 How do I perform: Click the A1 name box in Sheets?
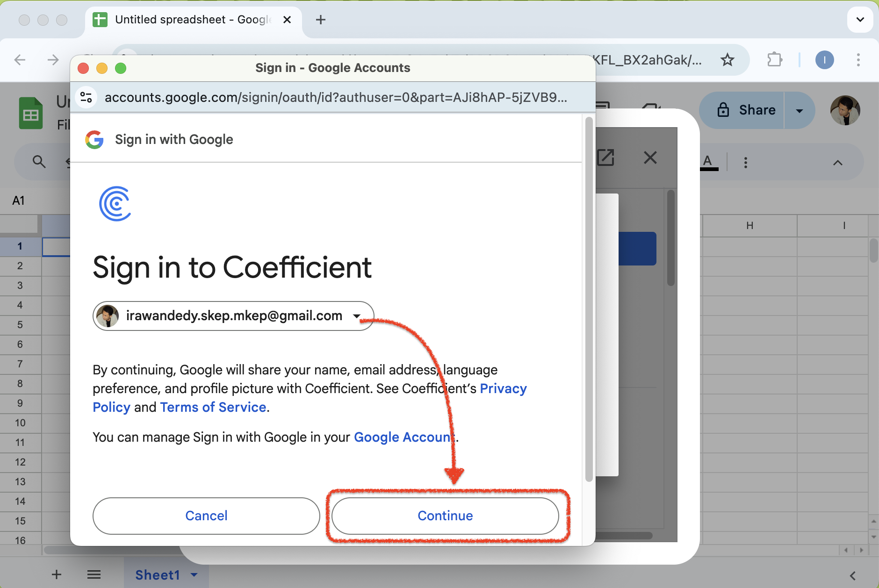(x=19, y=201)
